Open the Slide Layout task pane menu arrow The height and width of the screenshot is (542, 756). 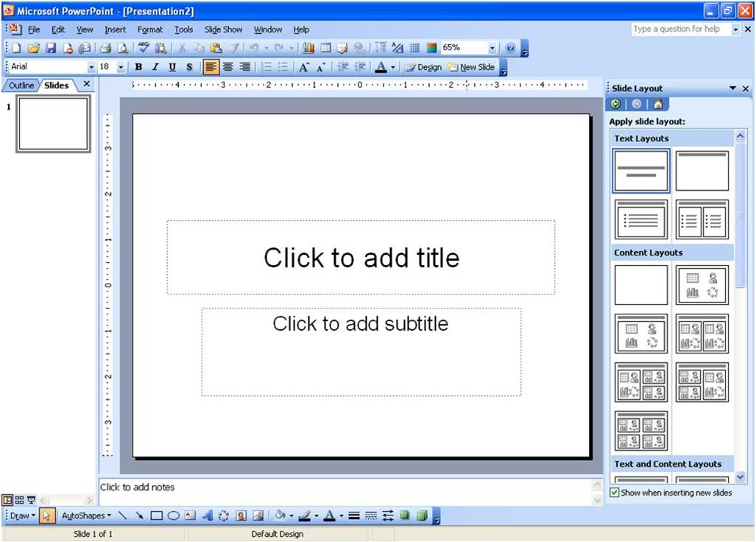(733, 88)
